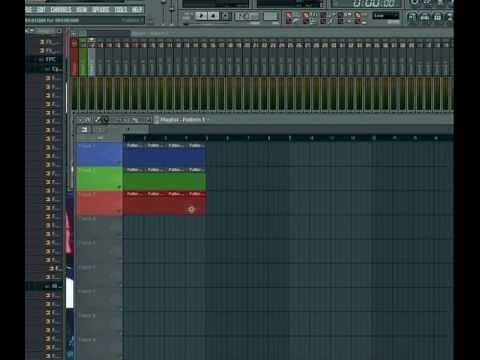Arm recording with the transport Record button

[x=226, y=16]
